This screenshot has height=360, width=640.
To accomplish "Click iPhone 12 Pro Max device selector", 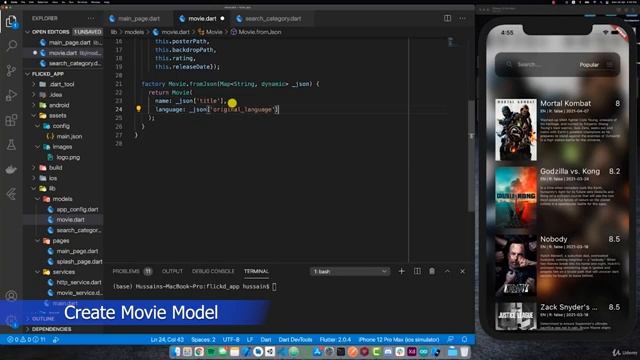I will click(x=399, y=340).
